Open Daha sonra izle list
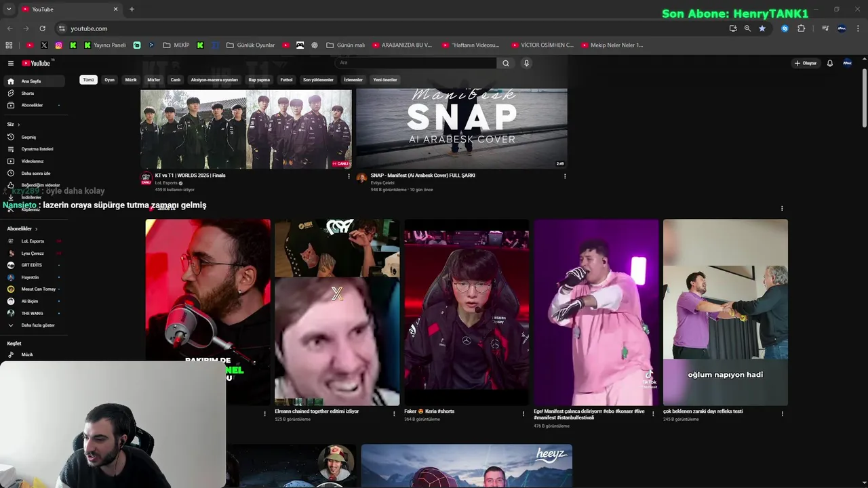The height and width of the screenshot is (488, 868). coord(34,174)
